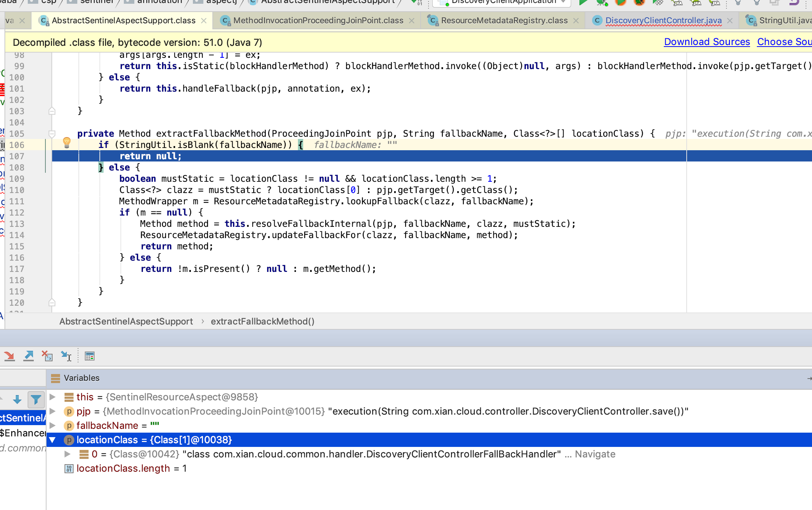Click 'aspectj' in the top navigation breadcrumb
This screenshot has width=812, height=510.
tap(221, 2)
